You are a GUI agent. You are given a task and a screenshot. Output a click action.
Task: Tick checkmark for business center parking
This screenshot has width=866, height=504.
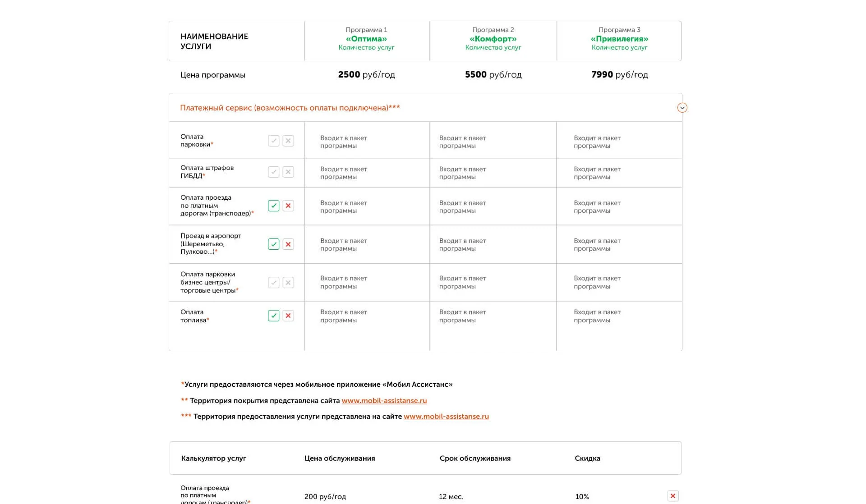tap(273, 283)
